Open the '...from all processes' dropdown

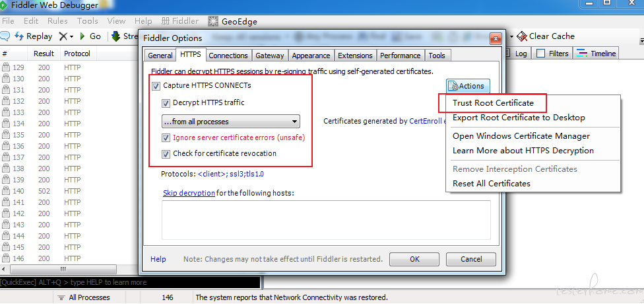coord(231,122)
